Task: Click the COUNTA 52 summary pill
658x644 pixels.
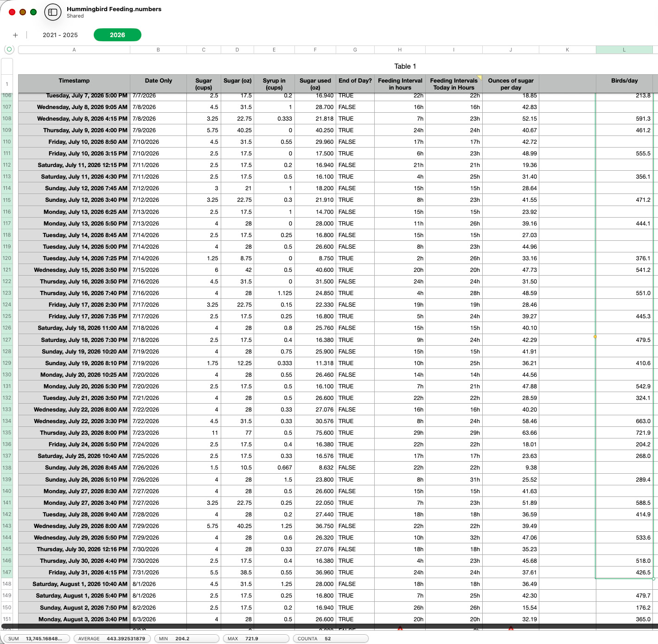Action: (331, 638)
